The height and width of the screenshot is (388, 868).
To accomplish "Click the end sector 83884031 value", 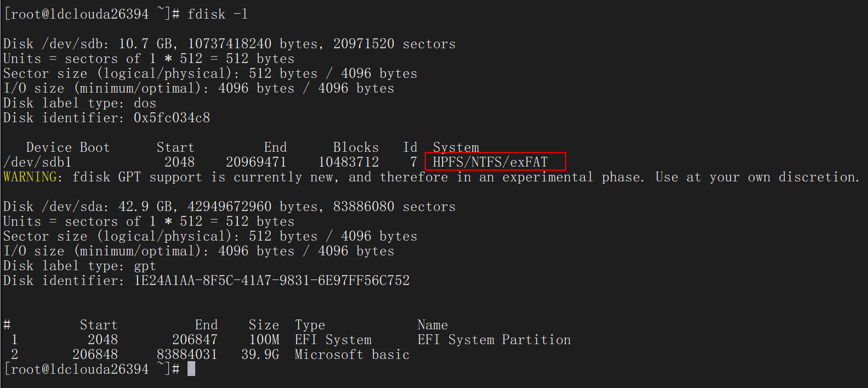I will [x=187, y=355].
